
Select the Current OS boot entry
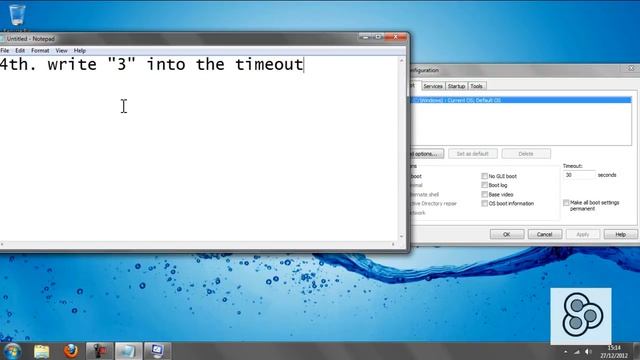[521, 100]
